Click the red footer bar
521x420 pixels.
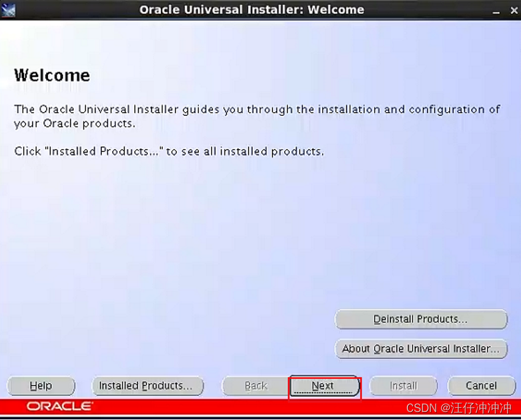point(245,405)
